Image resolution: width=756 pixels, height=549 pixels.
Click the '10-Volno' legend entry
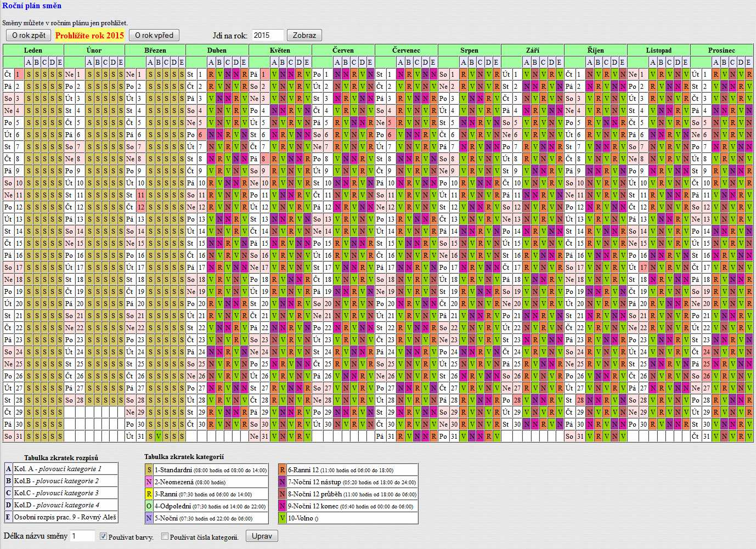pos(352,518)
